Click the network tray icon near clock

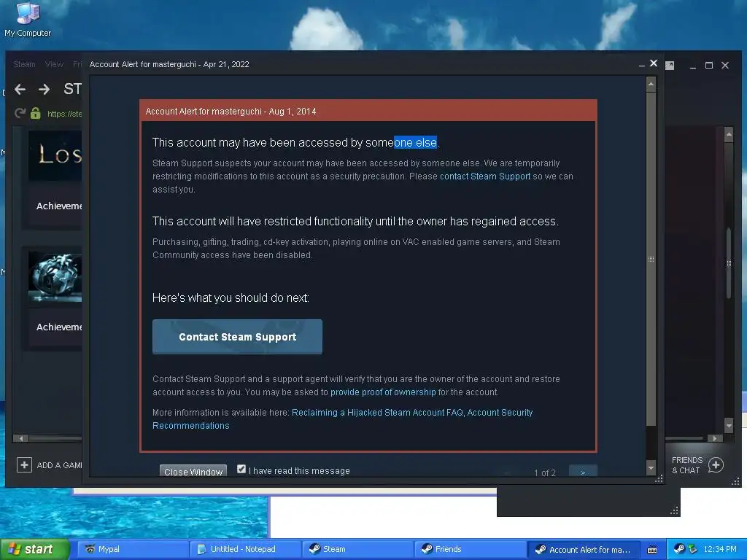pyautogui.click(x=692, y=549)
